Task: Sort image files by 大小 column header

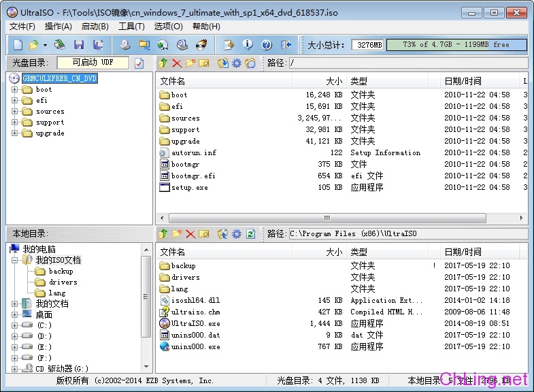Action: click(x=319, y=81)
